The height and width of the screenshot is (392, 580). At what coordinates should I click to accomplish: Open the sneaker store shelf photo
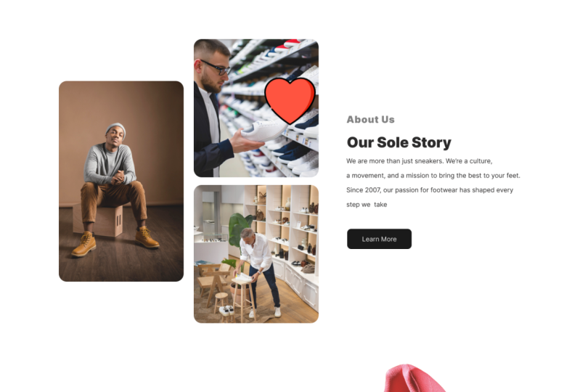(x=256, y=108)
